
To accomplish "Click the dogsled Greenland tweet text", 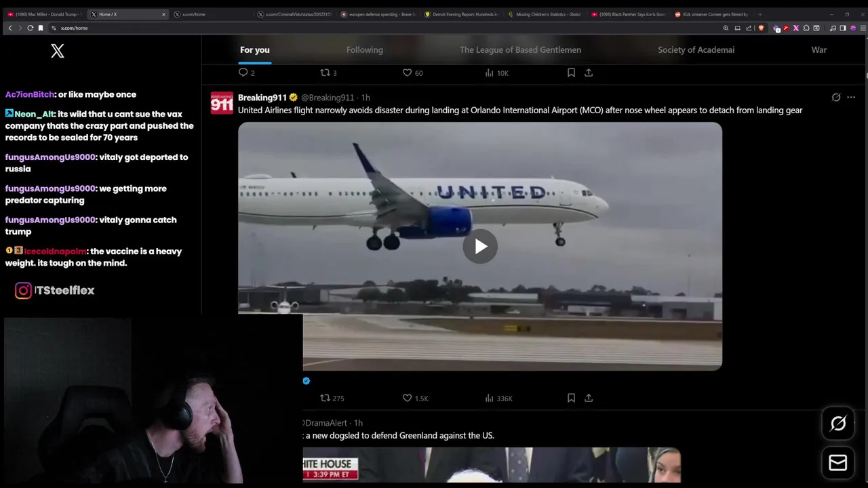I will 399,436.
